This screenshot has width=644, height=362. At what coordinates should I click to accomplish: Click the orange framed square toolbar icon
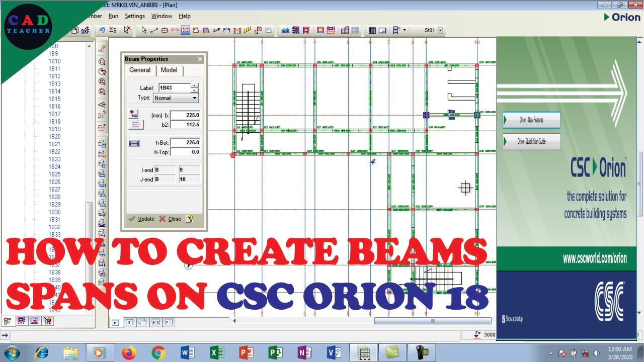click(x=320, y=30)
